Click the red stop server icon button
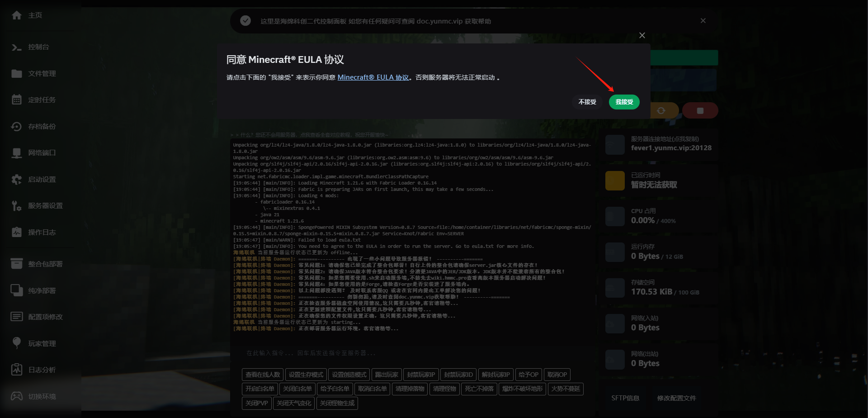The height and width of the screenshot is (418, 868). [700, 110]
